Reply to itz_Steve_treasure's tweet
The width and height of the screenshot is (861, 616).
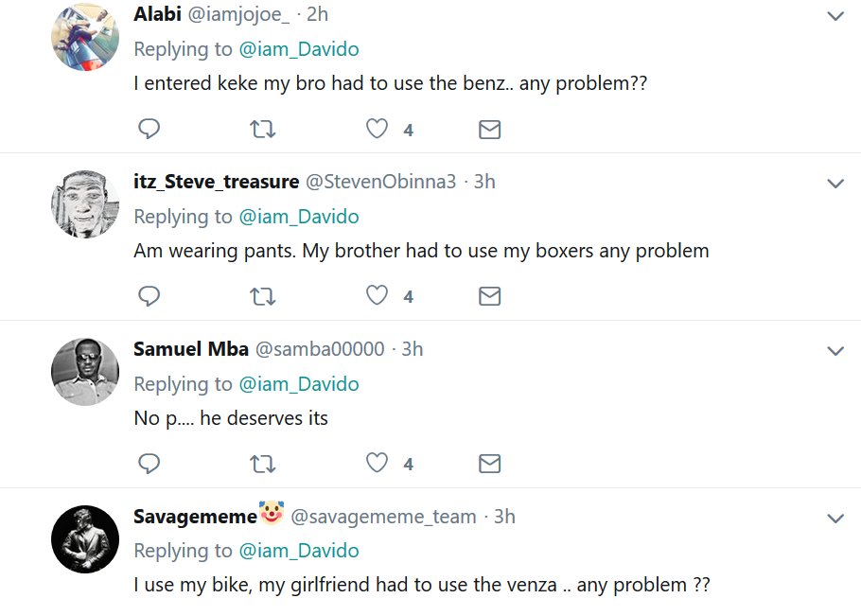coord(149,296)
